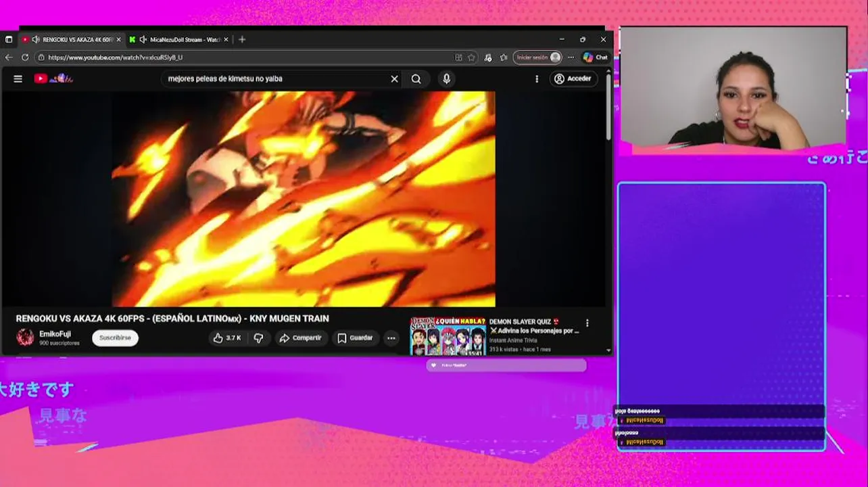This screenshot has width=868, height=487.
Task: Click the browser address bar URL
Action: (115, 57)
